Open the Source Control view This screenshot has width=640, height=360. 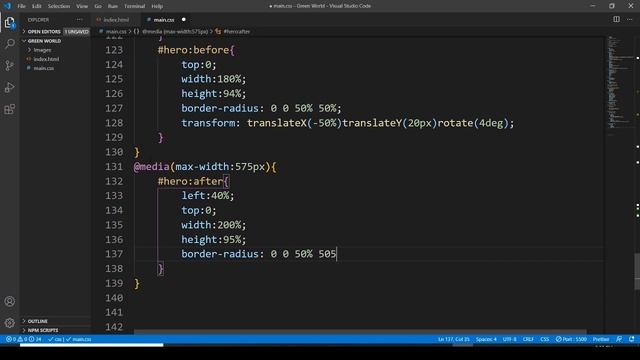pos(9,65)
